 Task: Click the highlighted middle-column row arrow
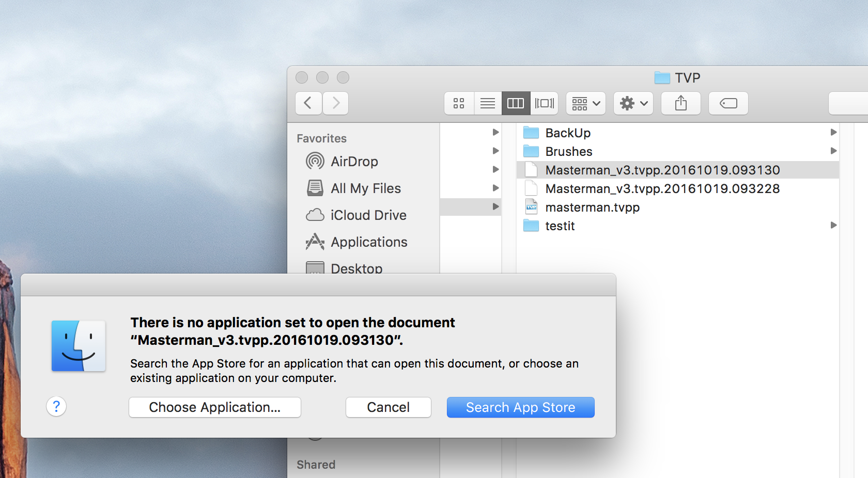pos(495,206)
